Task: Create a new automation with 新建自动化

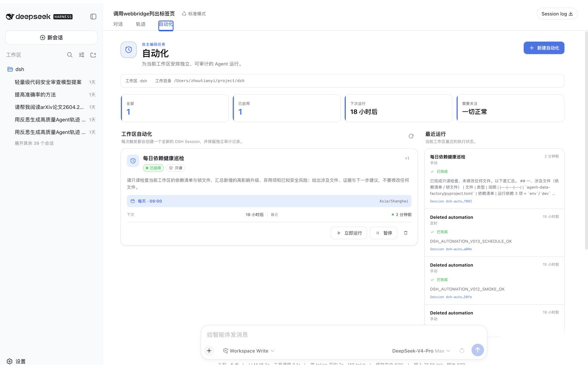Action: 544,48
